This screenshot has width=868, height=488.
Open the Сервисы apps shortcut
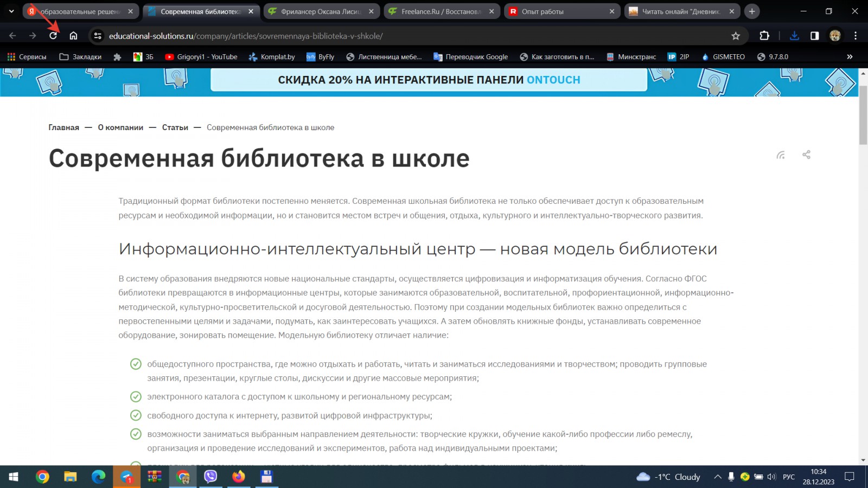coord(27,57)
